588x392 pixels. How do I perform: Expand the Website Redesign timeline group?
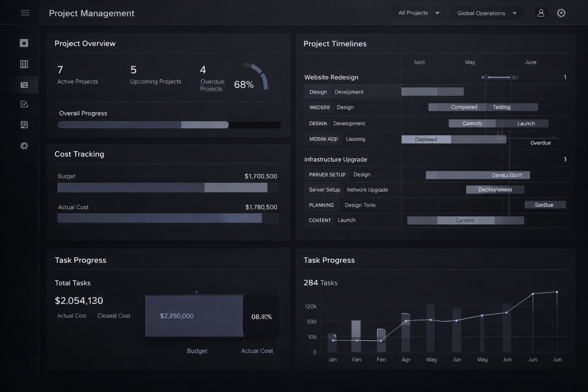(331, 77)
